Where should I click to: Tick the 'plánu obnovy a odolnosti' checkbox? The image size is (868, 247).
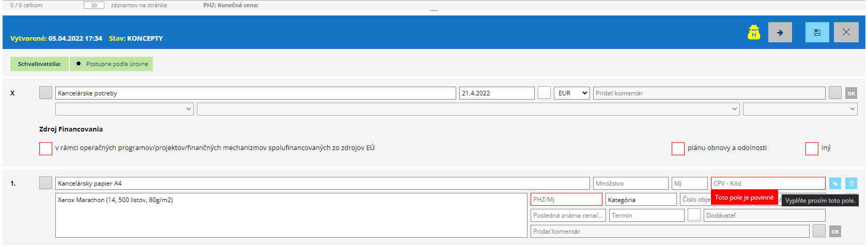pos(678,149)
